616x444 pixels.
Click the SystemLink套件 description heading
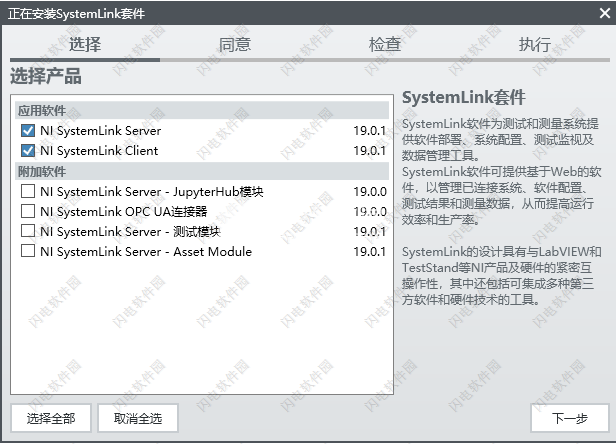click(x=464, y=97)
